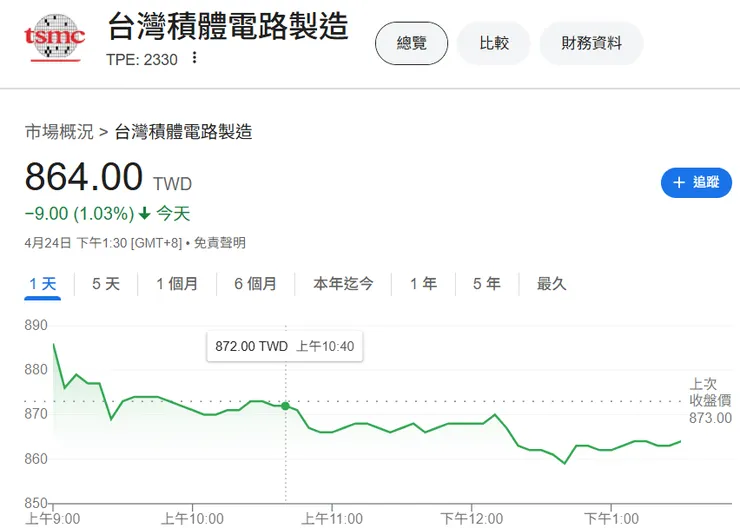This screenshot has height=528, width=740.
Task: Select the 最久 max time range
Action: point(551,284)
